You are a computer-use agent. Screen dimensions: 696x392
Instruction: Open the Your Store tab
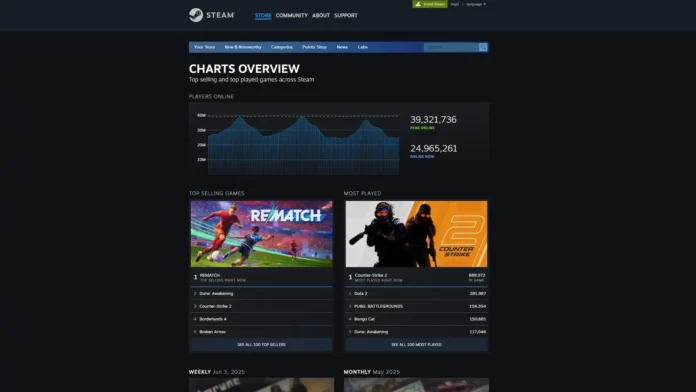(x=204, y=47)
